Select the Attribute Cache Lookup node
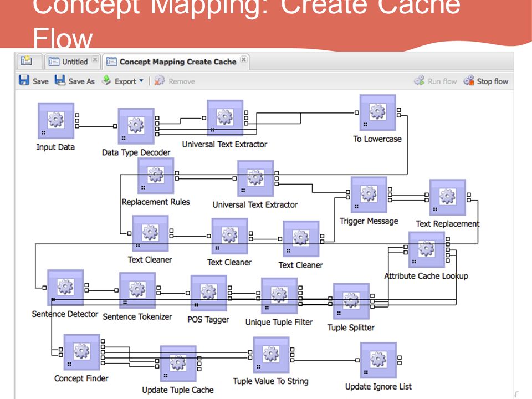The height and width of the screenshot is (399, 532). click(x=427, y=249)
